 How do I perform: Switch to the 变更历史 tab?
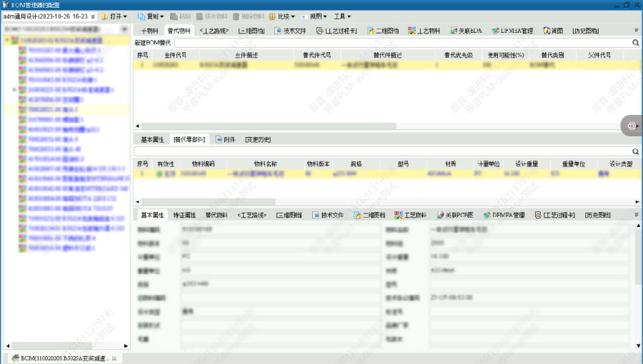coord(257,139)
